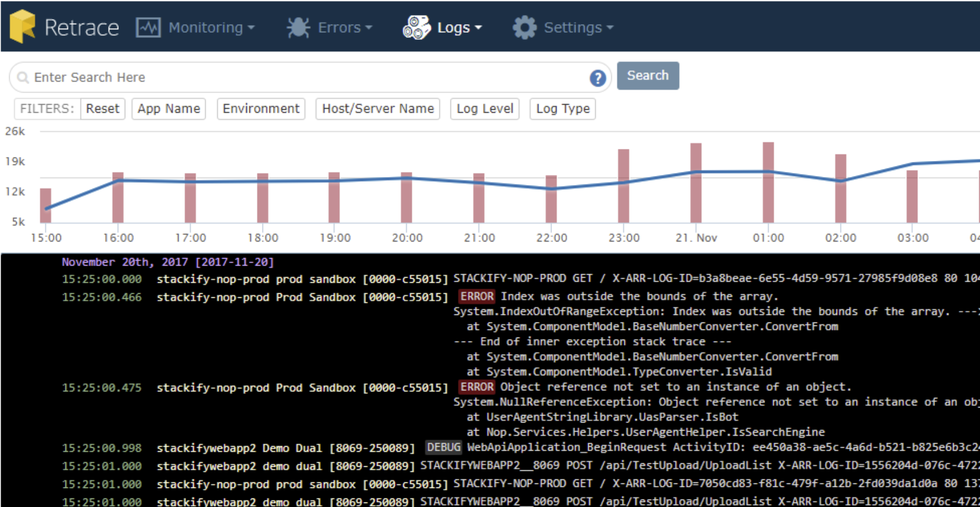Click 'End of inner exception stack trace' line

593,341
